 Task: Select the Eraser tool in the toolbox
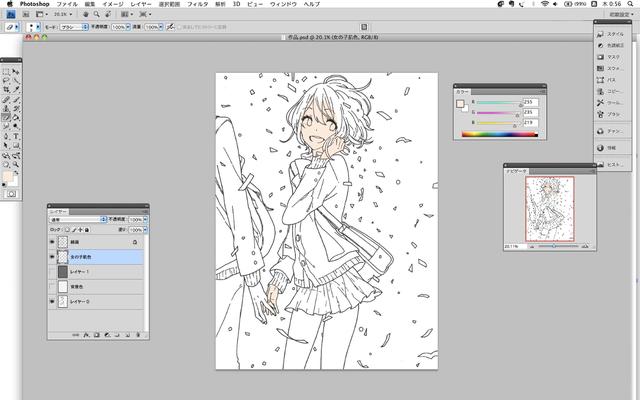pyautogui.click(x=6, y=117)
